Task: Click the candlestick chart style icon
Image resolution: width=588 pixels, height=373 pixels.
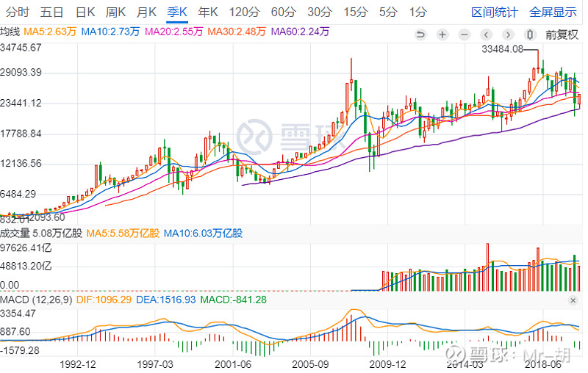Action: 531,34
